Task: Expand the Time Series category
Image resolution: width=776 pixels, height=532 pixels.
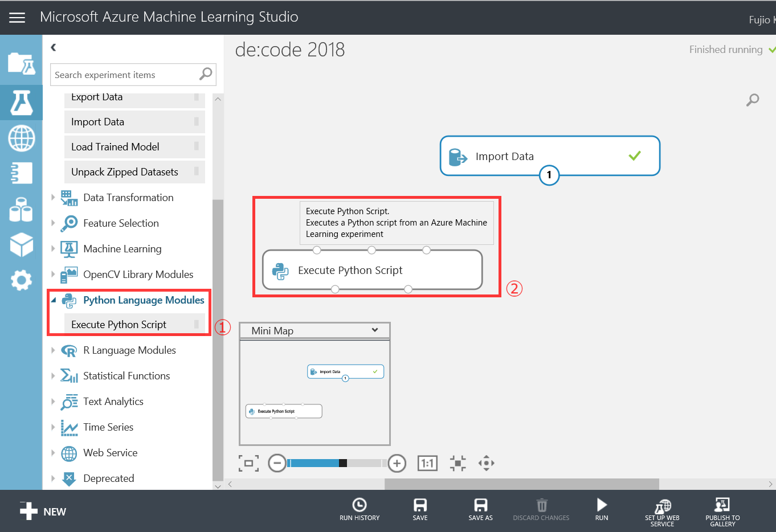Action: coord(54,427)
